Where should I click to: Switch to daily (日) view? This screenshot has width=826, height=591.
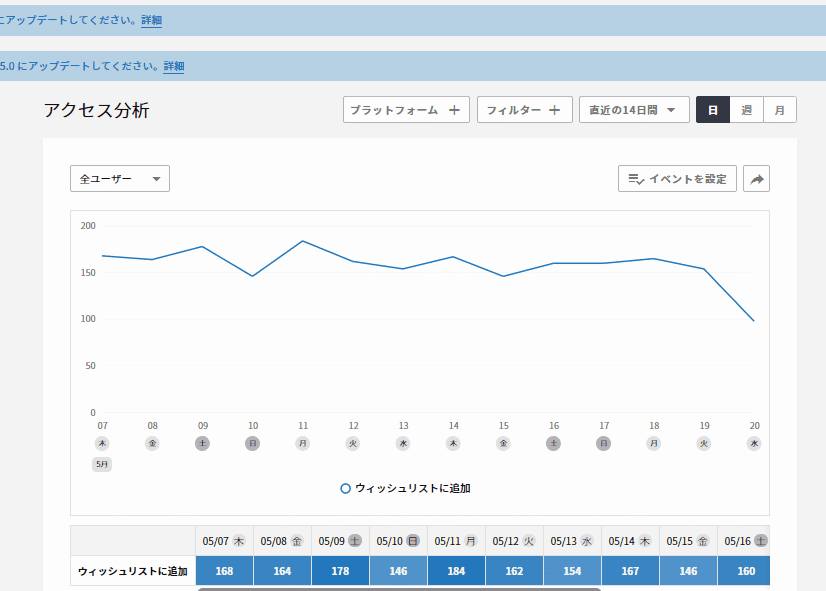[x=713, y=110]
